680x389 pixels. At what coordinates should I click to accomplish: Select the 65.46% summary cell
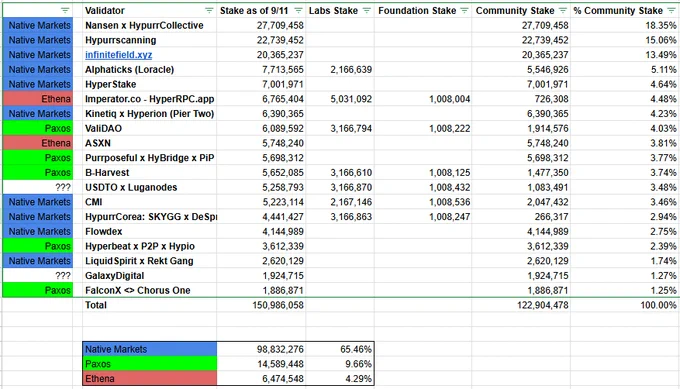point(340,350)
